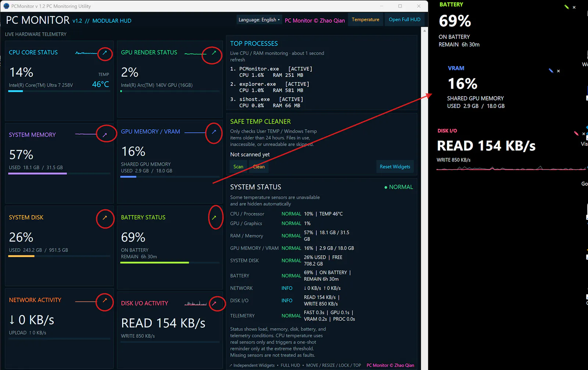
Task: Click the Disk I/O Activity sparkline graph
Action: 195,304
